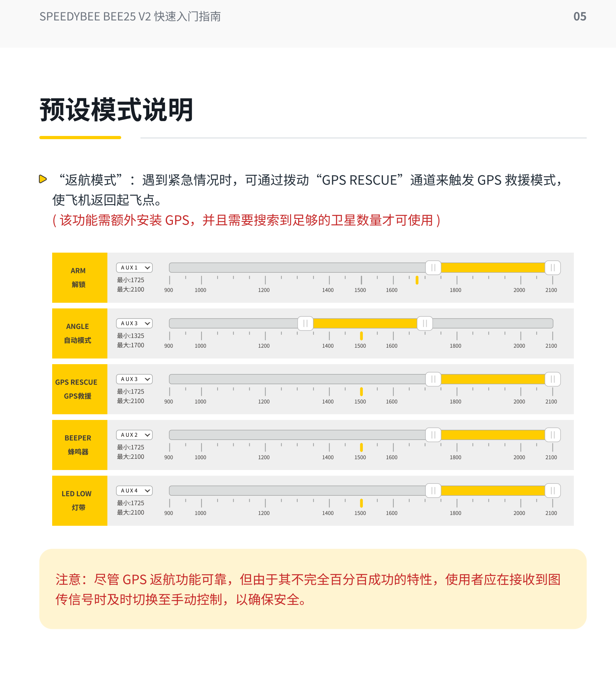The height and width of the screenshot is (679, 616).
Task: Click the ARM range slider maximum handle
Action: [x=553, y=268]
